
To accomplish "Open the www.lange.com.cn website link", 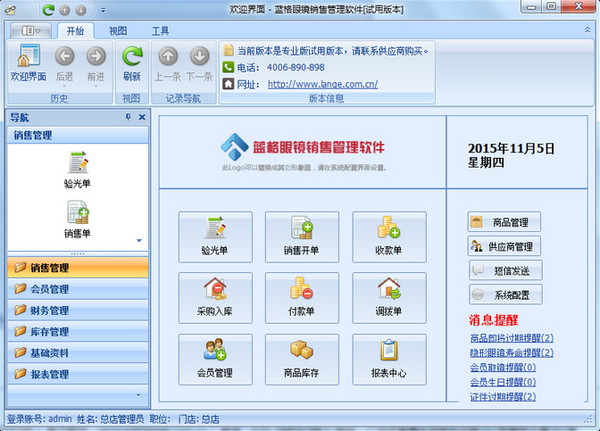I will coord(323,84).
